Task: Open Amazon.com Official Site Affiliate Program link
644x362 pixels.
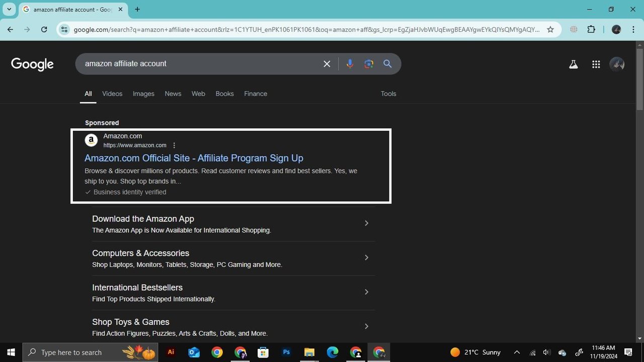Action: coord(194,158)
